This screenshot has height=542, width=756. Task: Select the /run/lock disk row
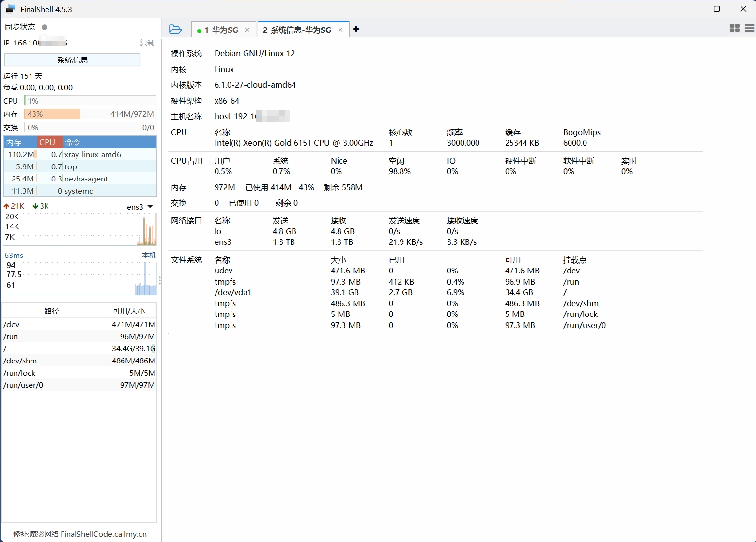pyautogui.click(x=79, y=373)
